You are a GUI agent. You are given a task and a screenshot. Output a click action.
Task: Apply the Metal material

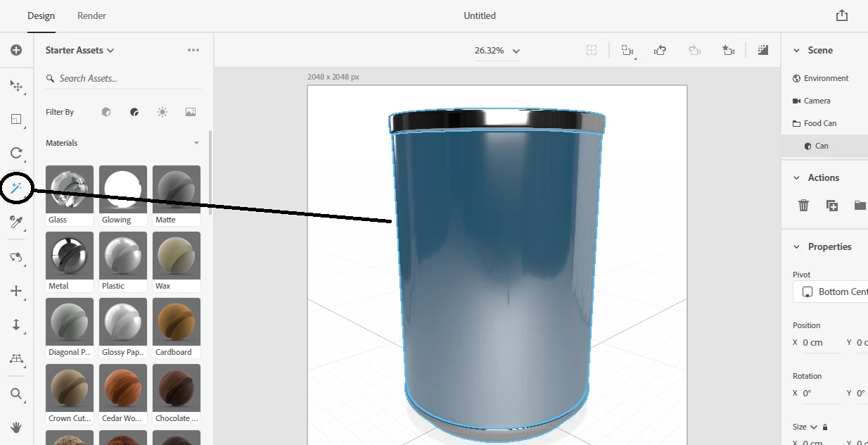coord(70,262)
